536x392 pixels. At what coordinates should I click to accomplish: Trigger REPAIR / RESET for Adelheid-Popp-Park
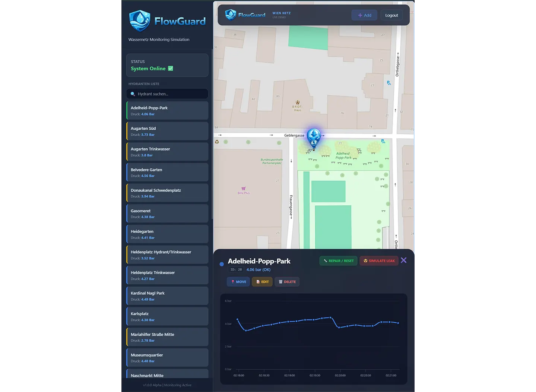338,260
